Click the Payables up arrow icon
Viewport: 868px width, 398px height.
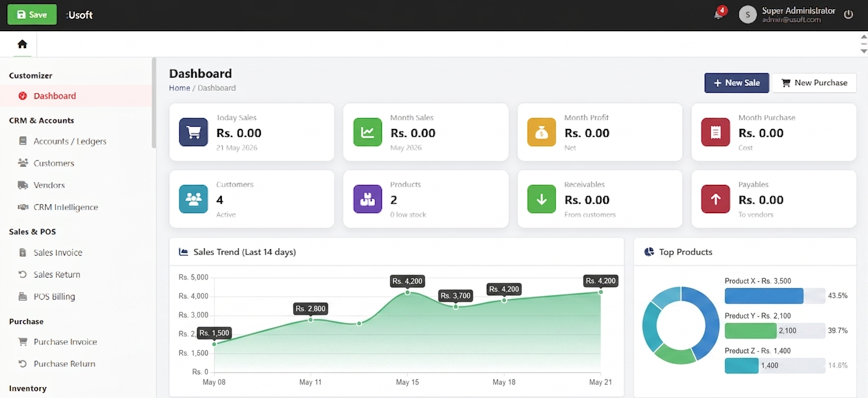(716, 199)
